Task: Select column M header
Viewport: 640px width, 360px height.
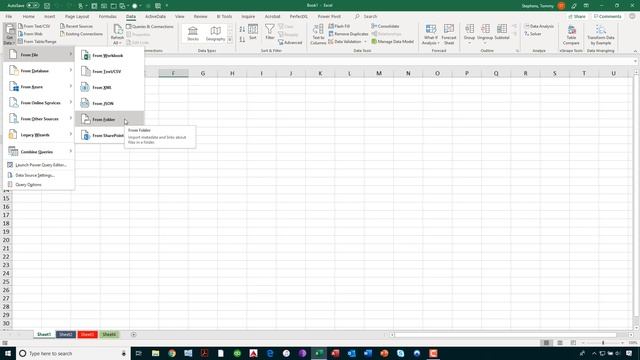Action: (379, 73)
